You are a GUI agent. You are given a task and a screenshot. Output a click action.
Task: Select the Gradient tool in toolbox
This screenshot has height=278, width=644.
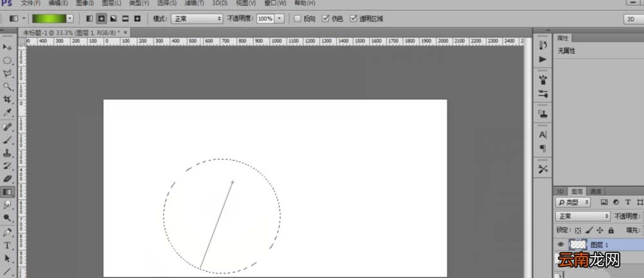point(7,192)
